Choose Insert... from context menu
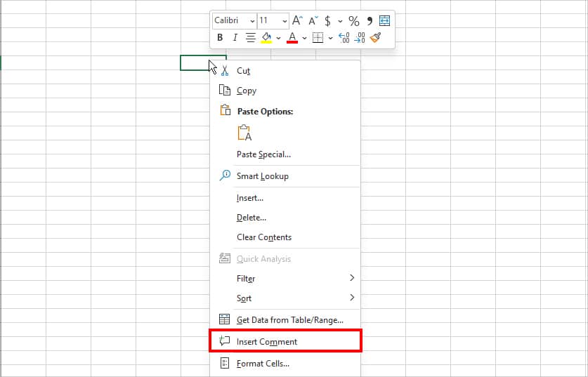The width and height of the screenshot is (588, 377). 285,198
